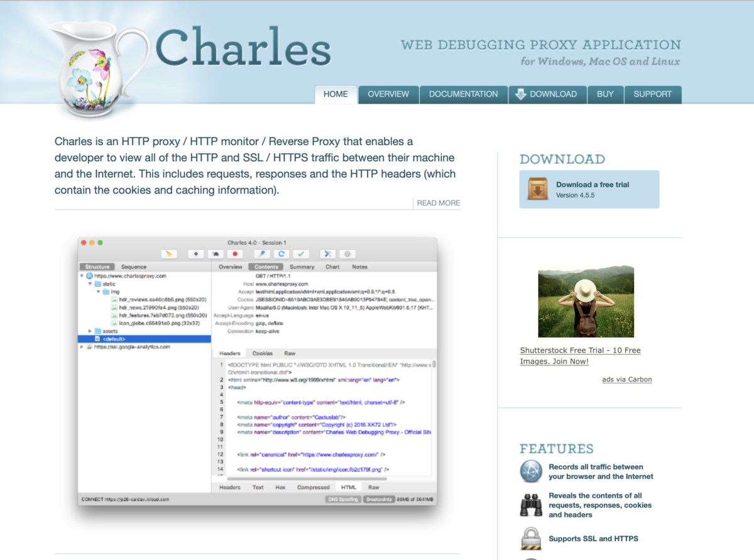
Task: Click the package box icon beside Download a free trial
Action: pos(537,190)
